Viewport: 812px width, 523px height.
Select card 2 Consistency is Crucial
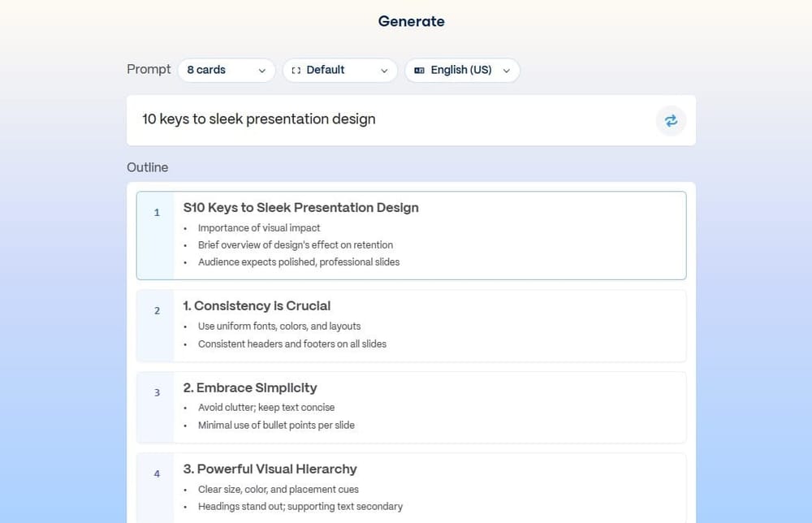257,306
